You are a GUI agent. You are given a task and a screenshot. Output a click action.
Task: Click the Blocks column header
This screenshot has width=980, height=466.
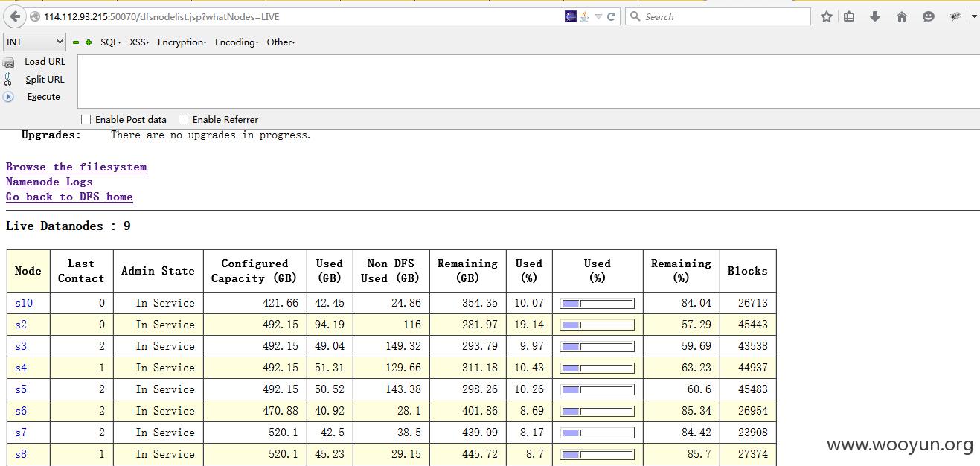tap(747, 271)
